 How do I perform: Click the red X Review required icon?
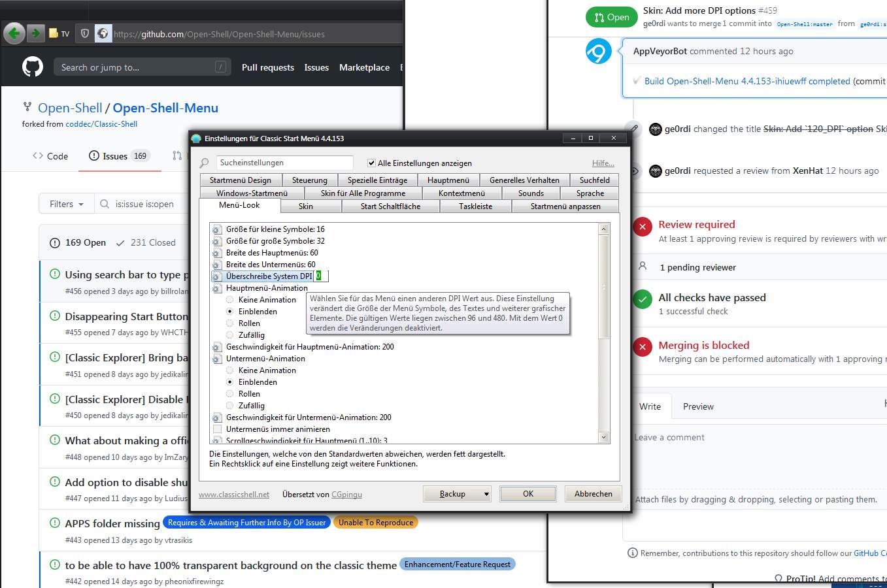pos(643,227)
